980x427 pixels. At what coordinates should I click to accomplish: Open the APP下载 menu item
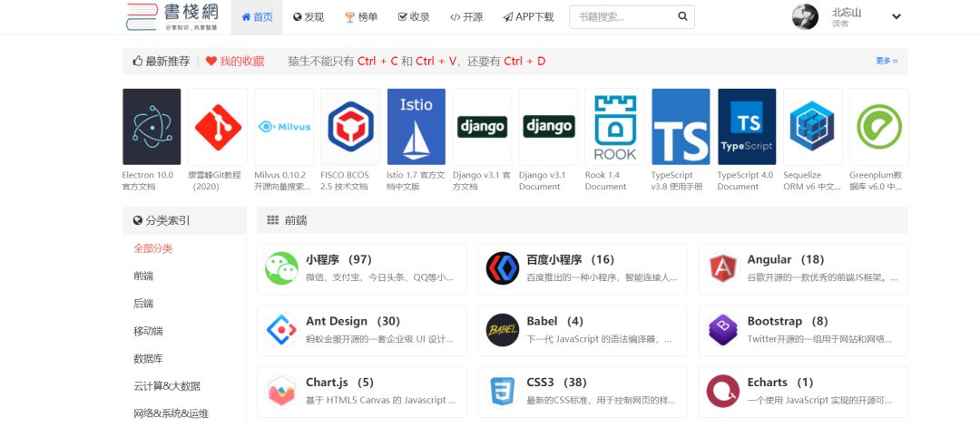pyautogui.click(x=528, y=17)
